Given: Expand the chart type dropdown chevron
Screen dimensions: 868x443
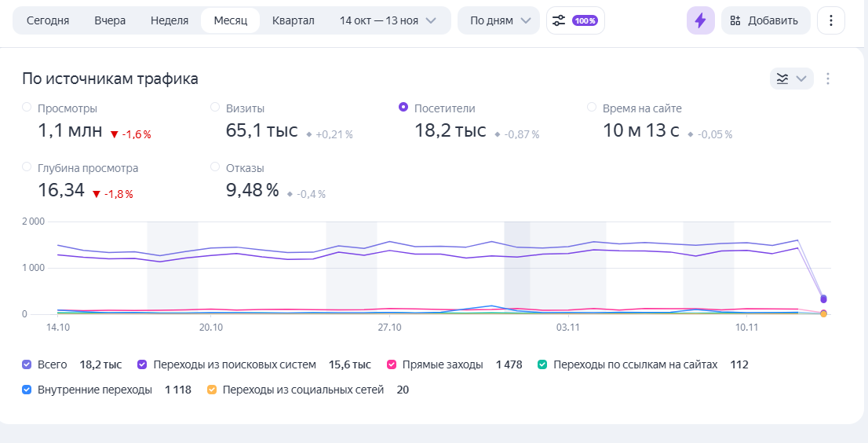Looking at the screenshot, I should (801, 79).
